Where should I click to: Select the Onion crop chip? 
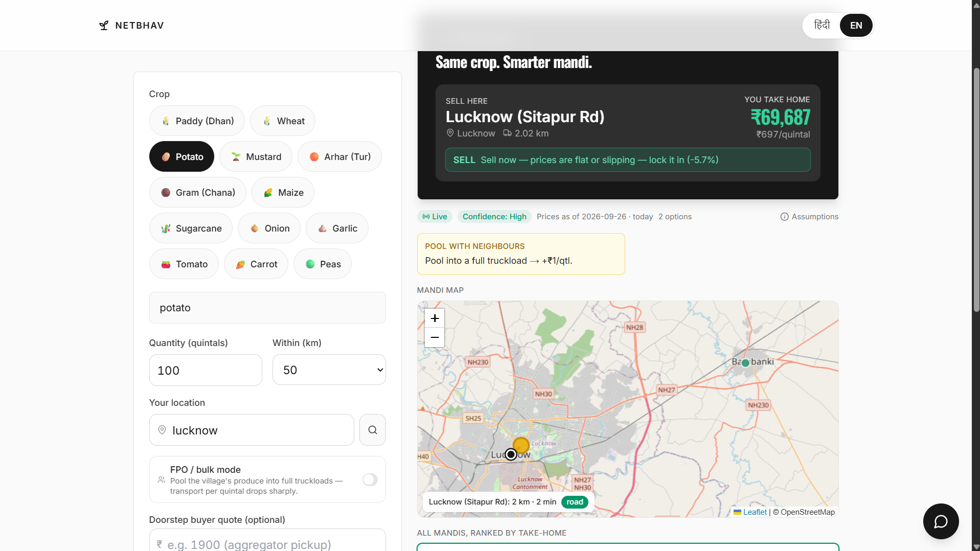[269, 228]
